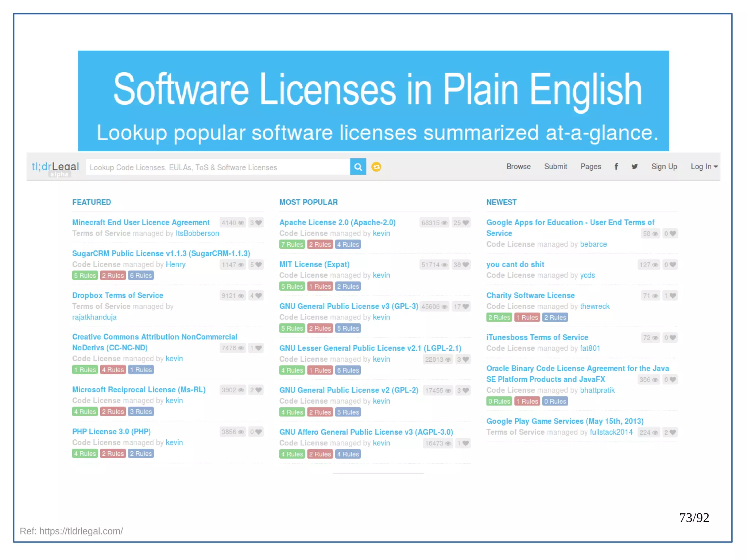Click the tl;drLegal logo

55,167
